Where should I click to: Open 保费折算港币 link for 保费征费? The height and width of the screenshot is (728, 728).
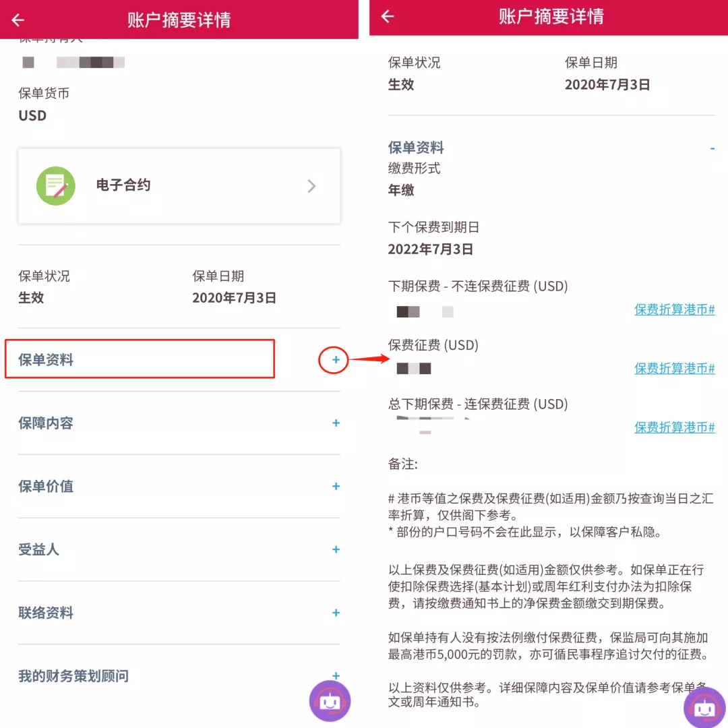[674, 368]
